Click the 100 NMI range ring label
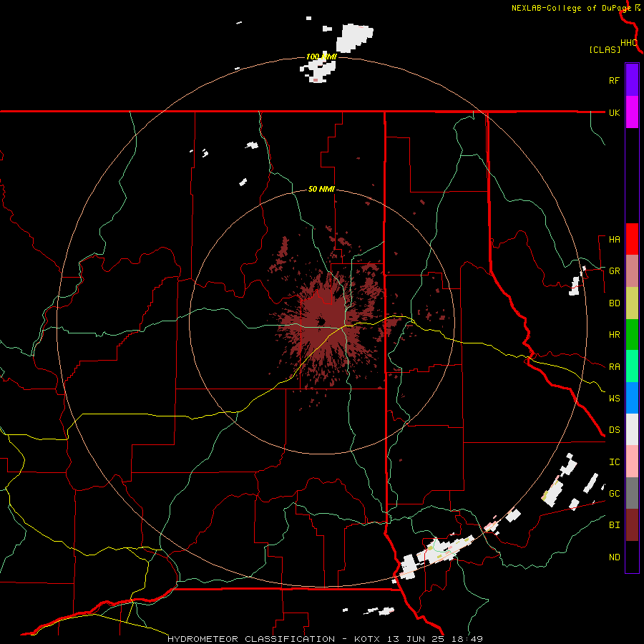644x644 pixels. click(321, 57)
